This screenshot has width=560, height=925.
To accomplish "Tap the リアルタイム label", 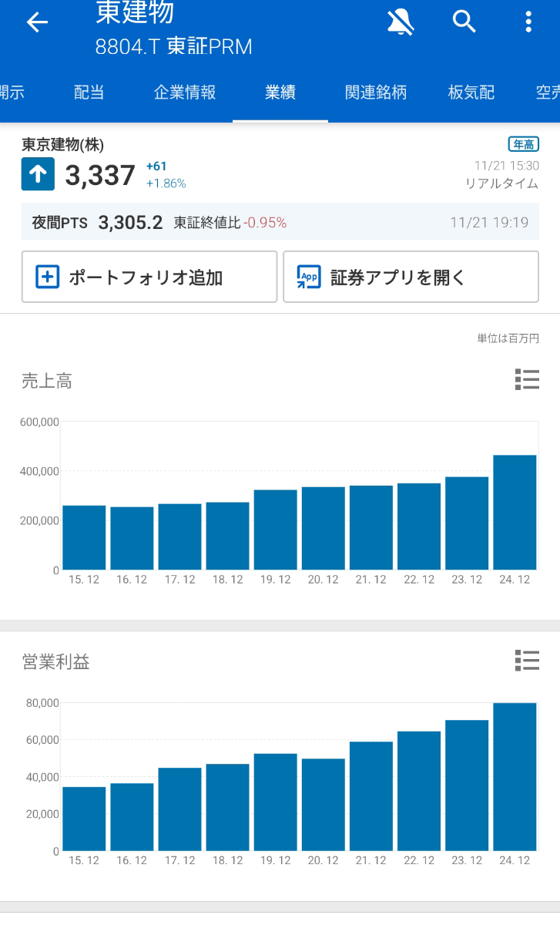I will (x=502, y=183).
